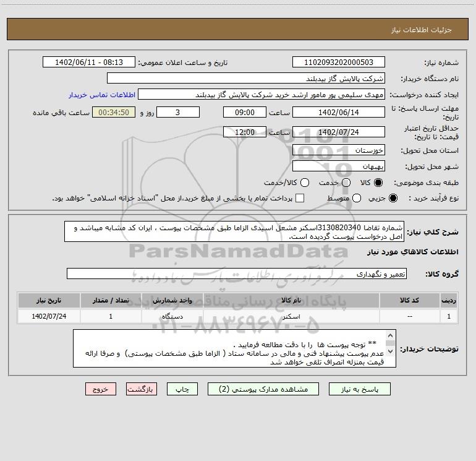Click the buyer name field شرکت پالایش گاز بیدبلند

[x=246, y=78]
